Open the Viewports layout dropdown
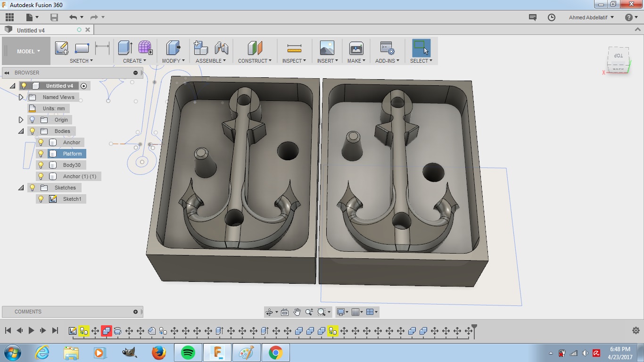Viewport: 644px width, 362px height. tap(372, 312)
